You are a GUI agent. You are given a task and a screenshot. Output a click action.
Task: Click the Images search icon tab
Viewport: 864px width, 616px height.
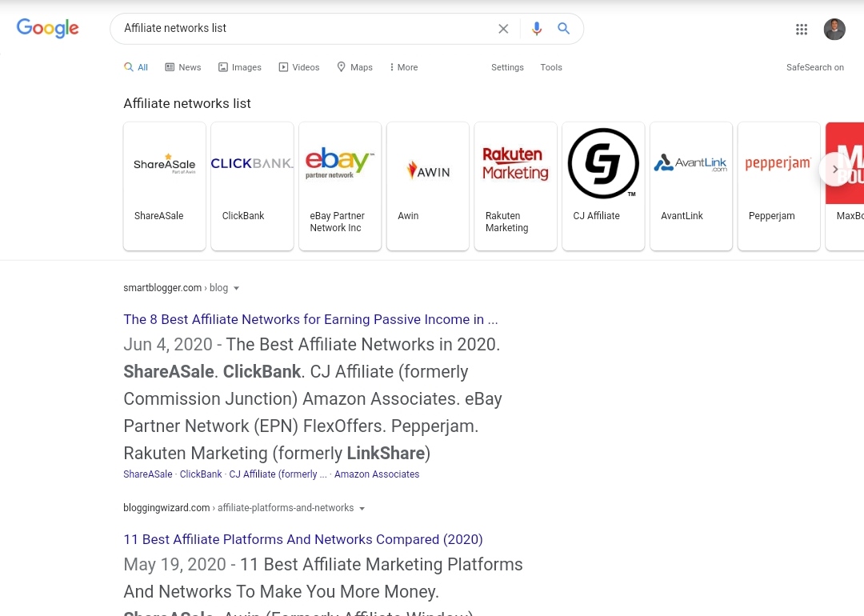coord(222,67)
